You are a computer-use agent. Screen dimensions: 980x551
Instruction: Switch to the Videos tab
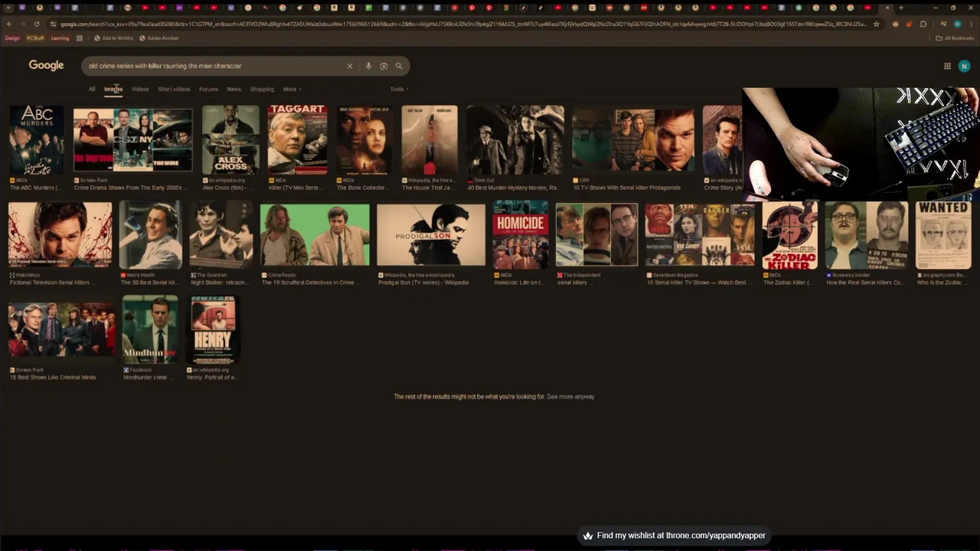pos(140,89)
